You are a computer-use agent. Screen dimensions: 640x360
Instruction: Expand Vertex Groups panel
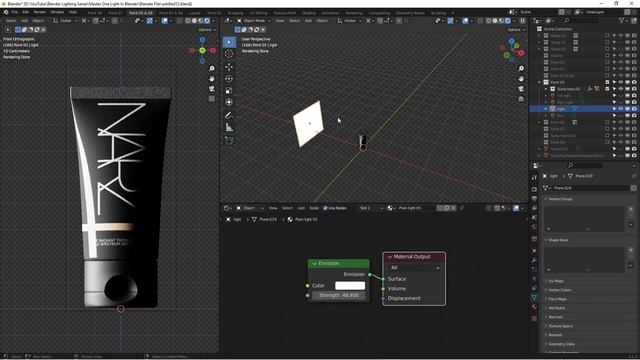(x=560, y=199)
